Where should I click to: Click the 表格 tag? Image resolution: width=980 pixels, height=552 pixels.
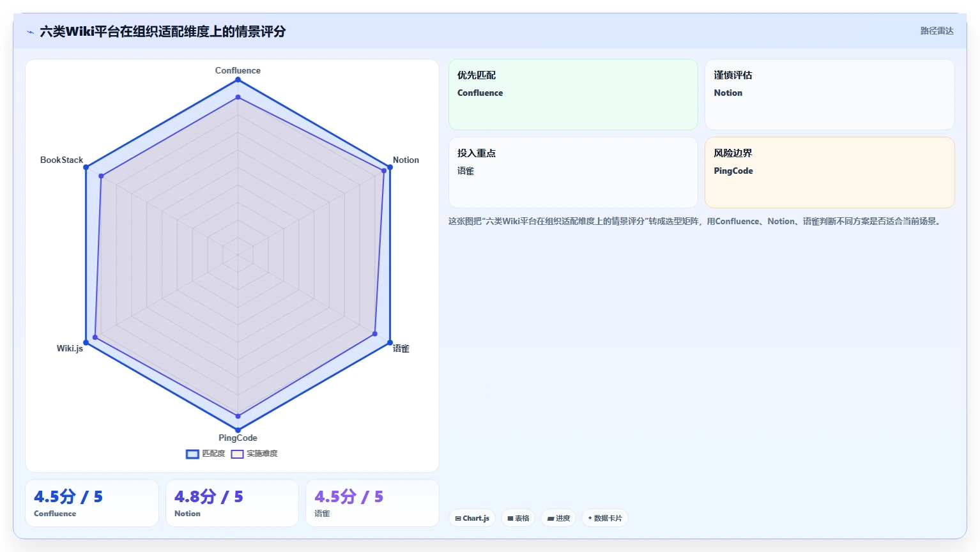click(518, 518)
